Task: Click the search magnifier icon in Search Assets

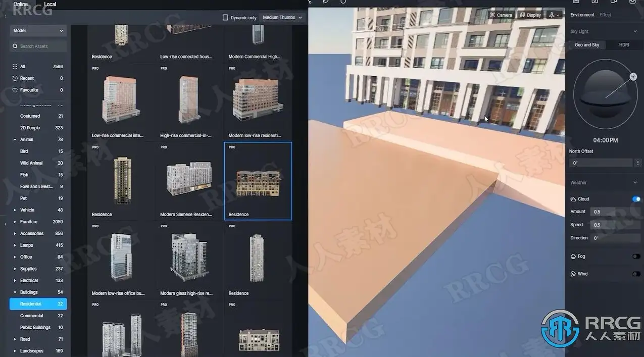Action: [15, 46]
